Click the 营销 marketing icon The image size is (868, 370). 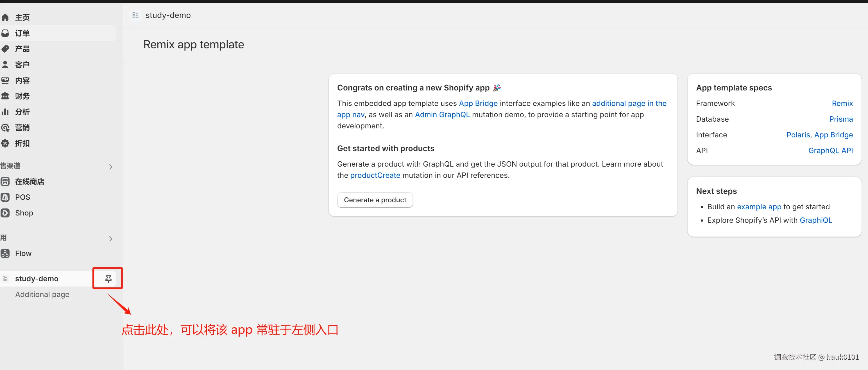(x=5, y=127)
